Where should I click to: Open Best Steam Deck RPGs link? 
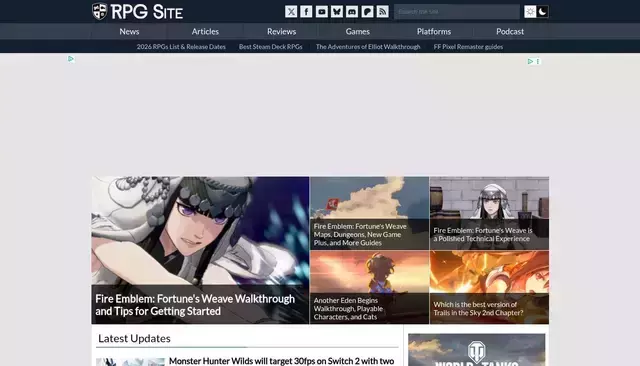pos(271,47)
